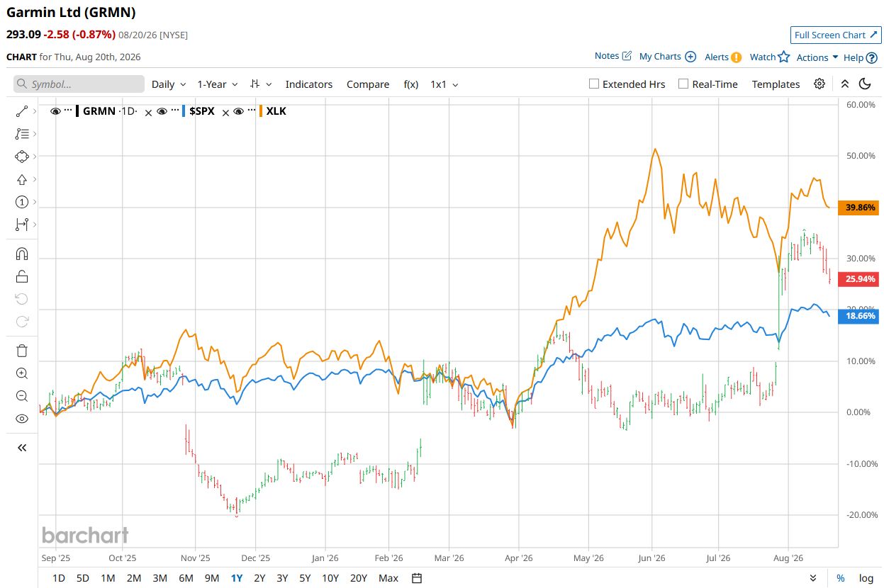Toggle the magnet snap tool
The image size is (884, 588).
tap(21, 254)
